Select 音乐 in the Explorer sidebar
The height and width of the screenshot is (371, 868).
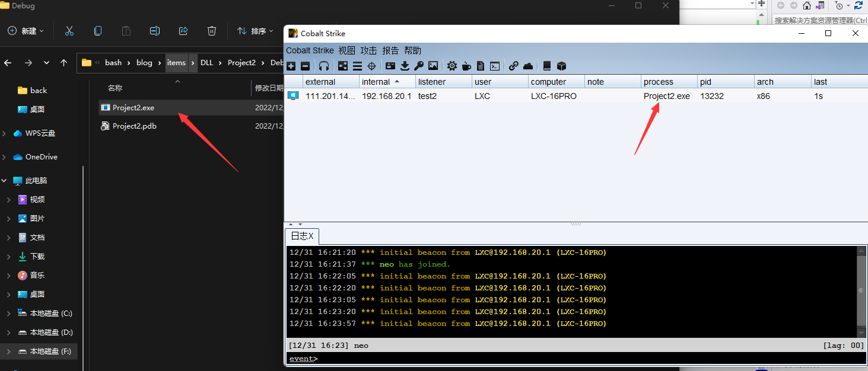click(x=31, y=276)
